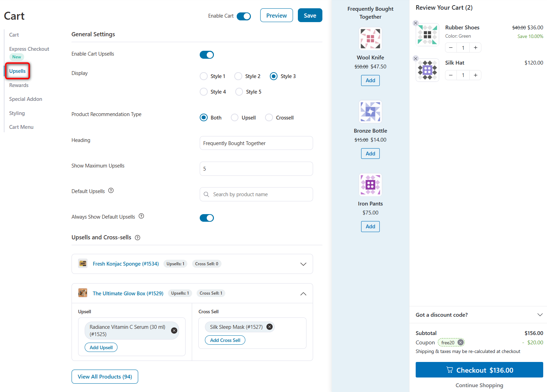Collapse The Ultimate Glow Box row
The width and height of the screenshot is (547, 392).
[x=303, y=294]
